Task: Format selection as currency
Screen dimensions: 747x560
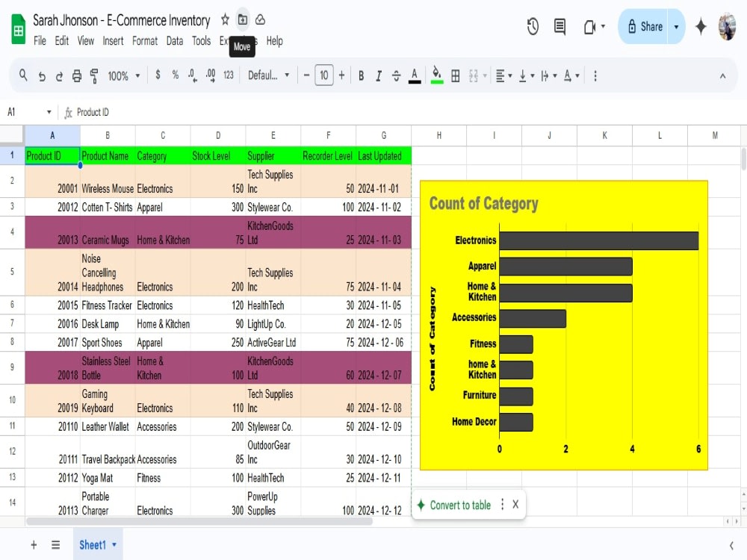Action: coord(158,75)
